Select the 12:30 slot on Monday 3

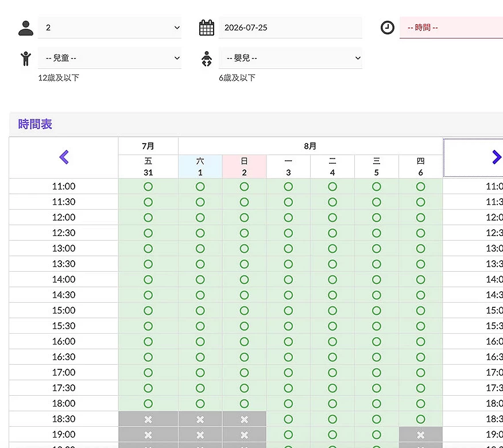(288, 233)
